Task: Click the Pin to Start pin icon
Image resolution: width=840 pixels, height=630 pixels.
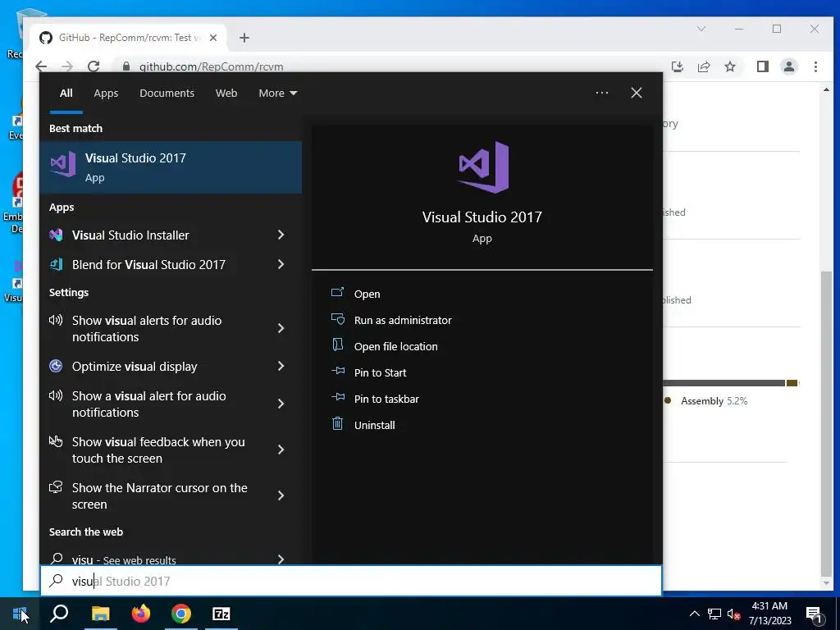Action: 337,371
